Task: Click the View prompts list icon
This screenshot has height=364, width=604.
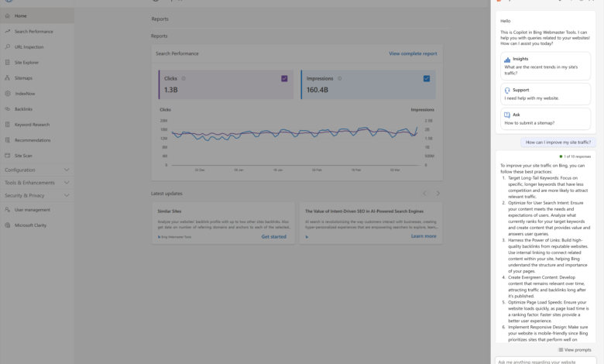Action: pos(561,350)
